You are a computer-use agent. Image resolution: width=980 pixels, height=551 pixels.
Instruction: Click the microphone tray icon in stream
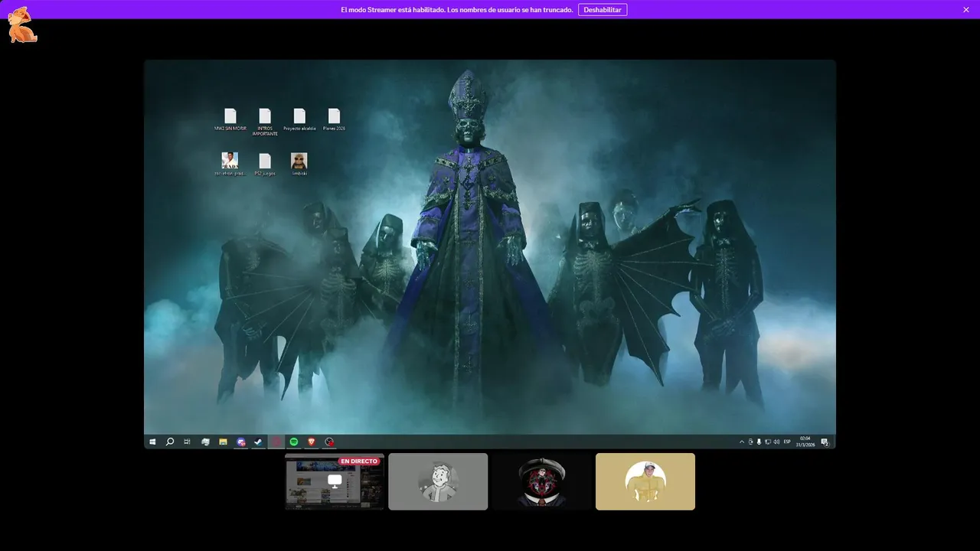pyautogui.click(x=759, y=442)
